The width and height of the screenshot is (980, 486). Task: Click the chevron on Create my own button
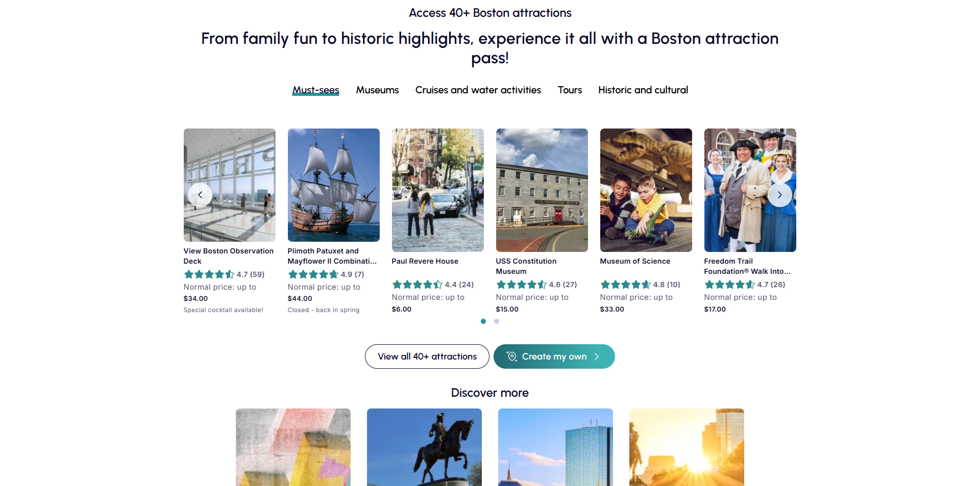coord(597,356)
